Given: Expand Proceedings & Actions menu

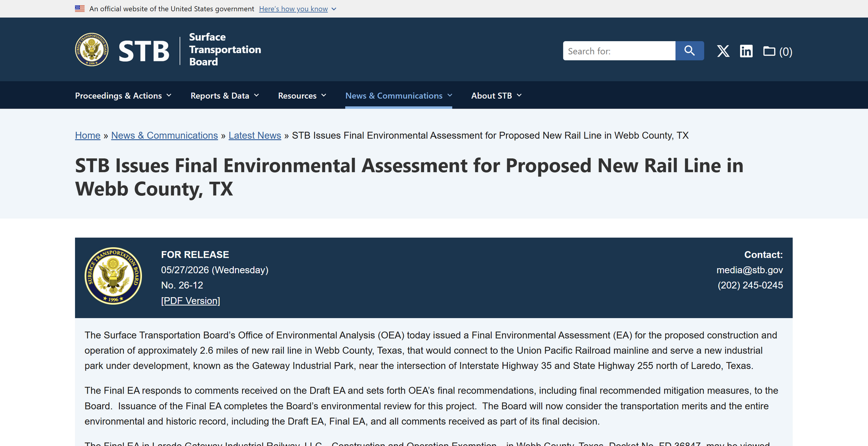Looking at the screenshot, I should click(x=123, y=95).
